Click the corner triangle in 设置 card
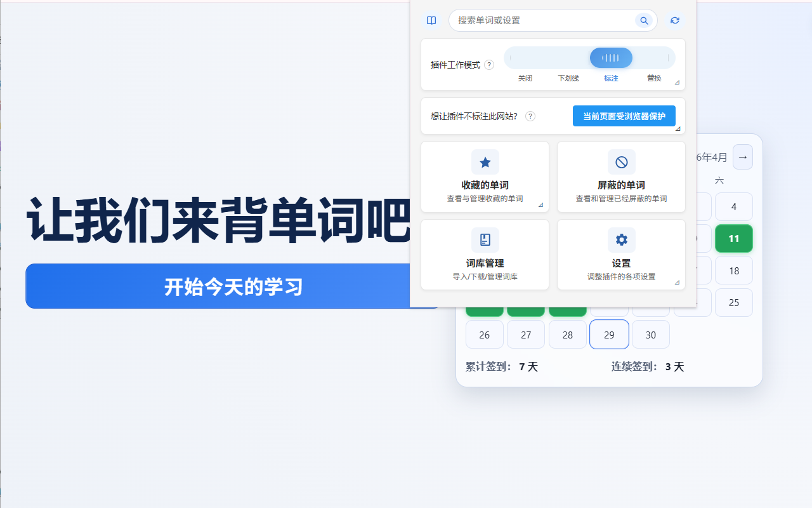 [x=678, y=282]
